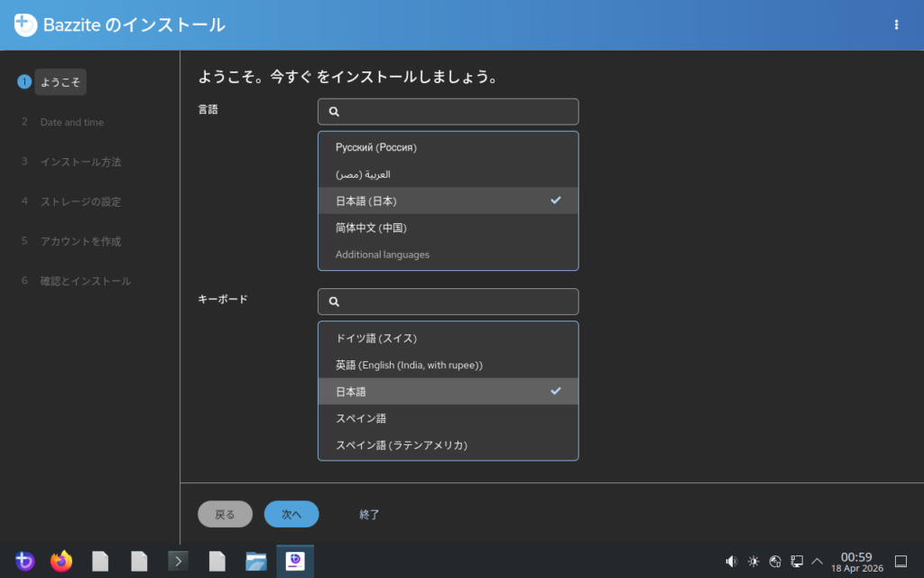924x578 pixels.
Task: Click the volume icon in system tray
Action: [732, 562]
